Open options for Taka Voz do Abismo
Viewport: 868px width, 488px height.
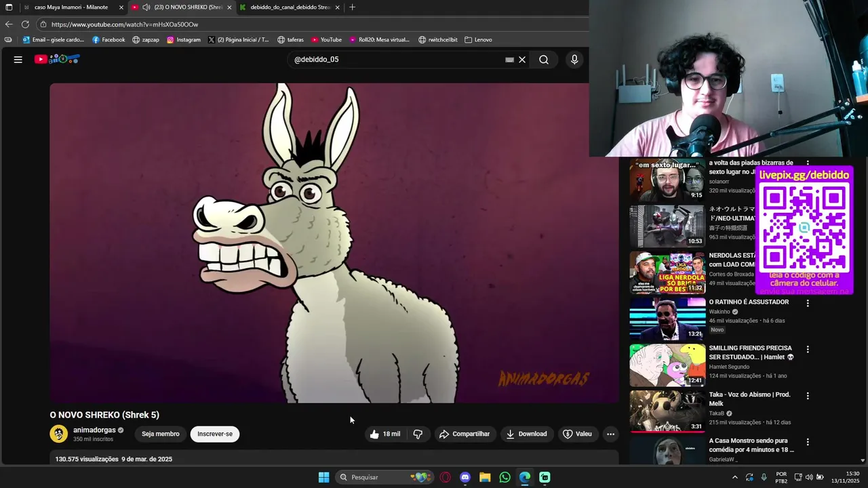click(808, 395)
